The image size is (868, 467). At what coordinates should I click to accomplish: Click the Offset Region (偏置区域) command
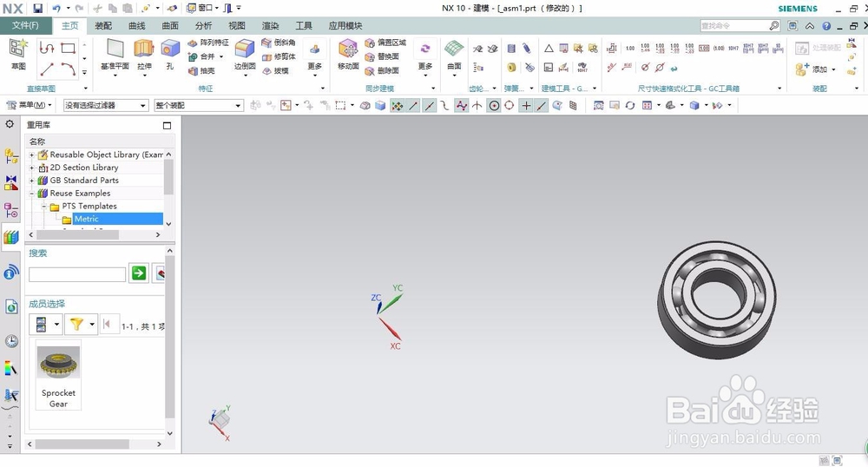click(386, 43)
